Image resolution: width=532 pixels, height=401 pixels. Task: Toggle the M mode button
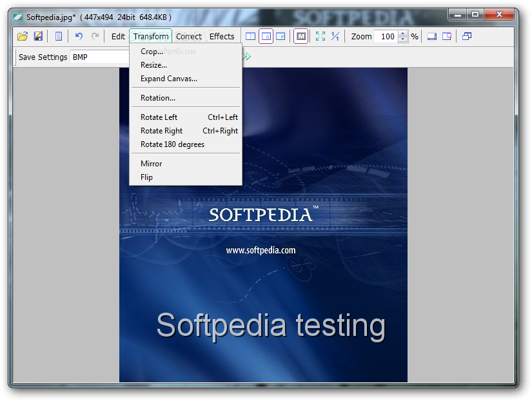click(x=301, y=36)
